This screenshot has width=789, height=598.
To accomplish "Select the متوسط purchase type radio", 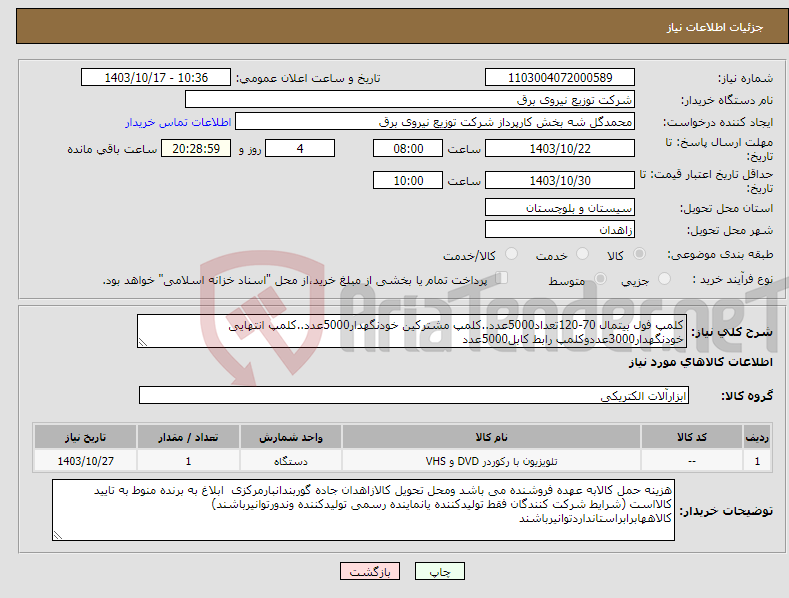I will click(600, 278).
